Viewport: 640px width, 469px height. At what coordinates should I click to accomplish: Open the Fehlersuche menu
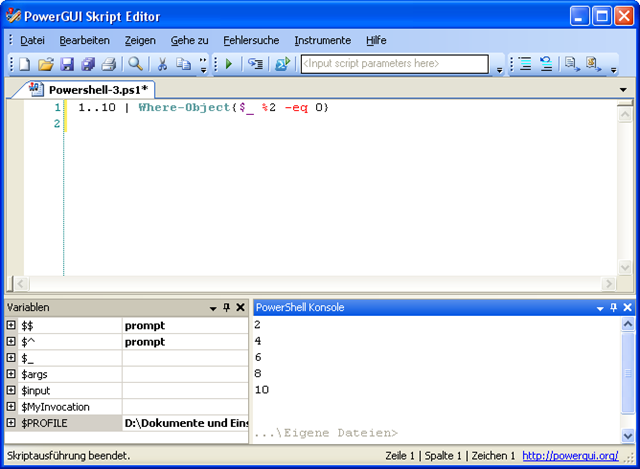point(251,40)
